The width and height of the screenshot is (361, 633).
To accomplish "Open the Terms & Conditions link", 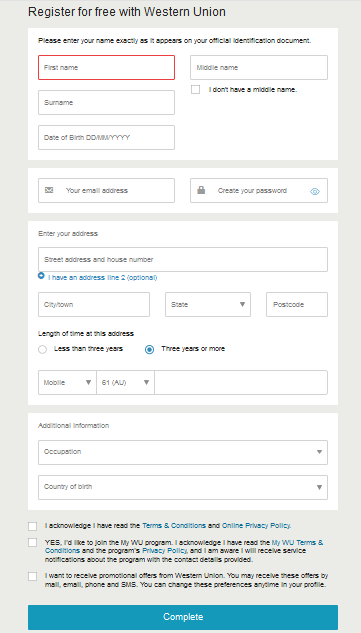I will click(x=174, y=526).
